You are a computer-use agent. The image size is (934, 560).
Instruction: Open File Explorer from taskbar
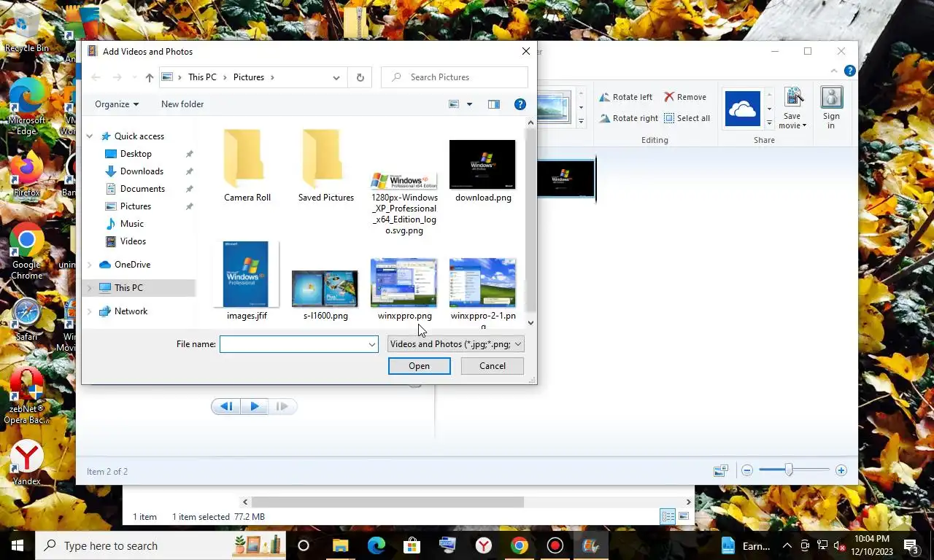click(x=341, y=545)
